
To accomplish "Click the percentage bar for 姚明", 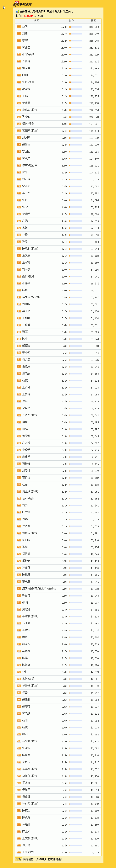I will click(x=75, y=27).
